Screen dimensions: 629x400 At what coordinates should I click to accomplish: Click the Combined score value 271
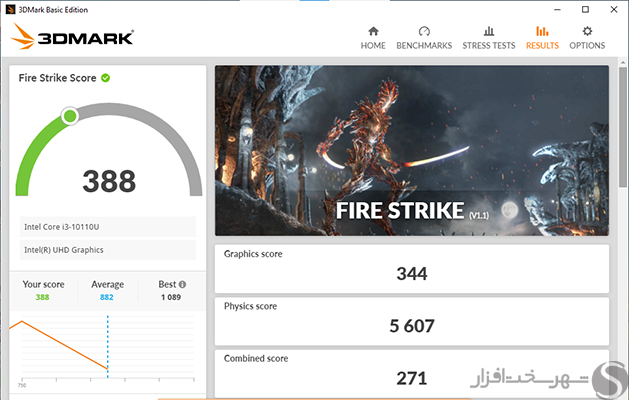click(x=412, y=378)
